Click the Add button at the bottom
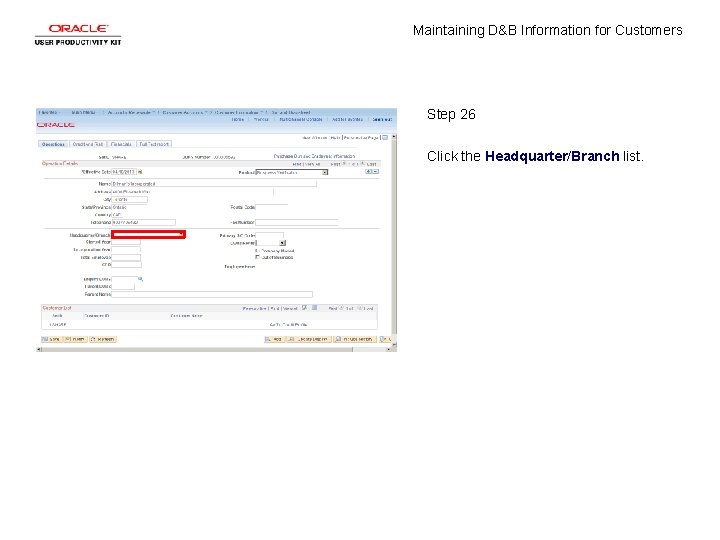The height and width of the screenshot is (540, 720). point(275,339)
